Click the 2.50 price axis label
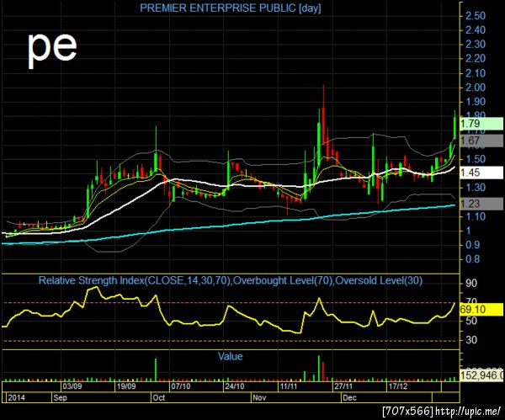 click(476, 15)
